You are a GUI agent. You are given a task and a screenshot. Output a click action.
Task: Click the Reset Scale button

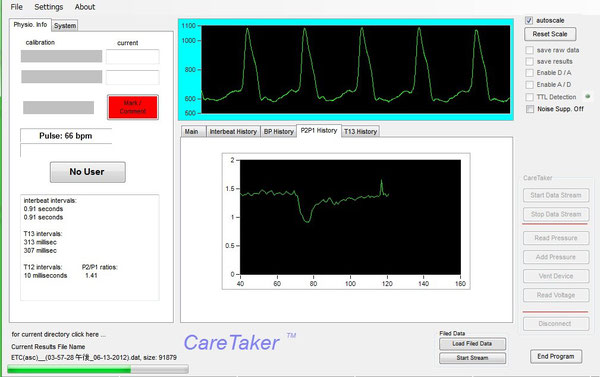tap(550, 34)
